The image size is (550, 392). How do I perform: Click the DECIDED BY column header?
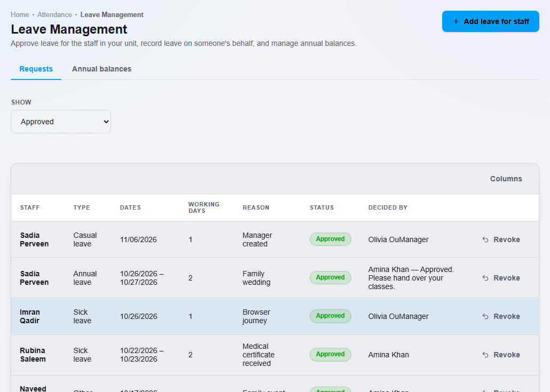tap(388, 208)
